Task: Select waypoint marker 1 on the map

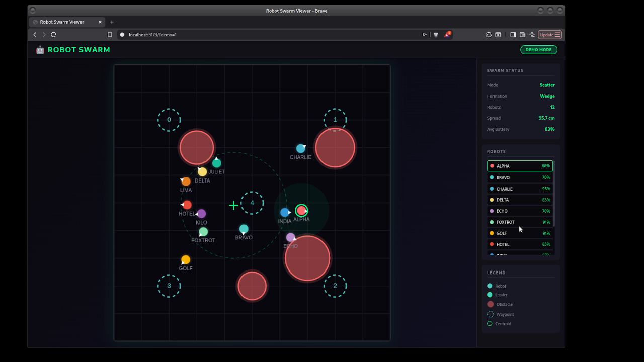Action: click(x=335, y=119)
